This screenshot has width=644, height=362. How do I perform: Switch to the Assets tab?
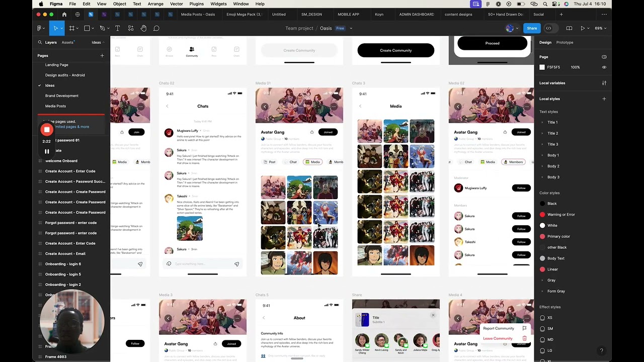click(67, 42)
